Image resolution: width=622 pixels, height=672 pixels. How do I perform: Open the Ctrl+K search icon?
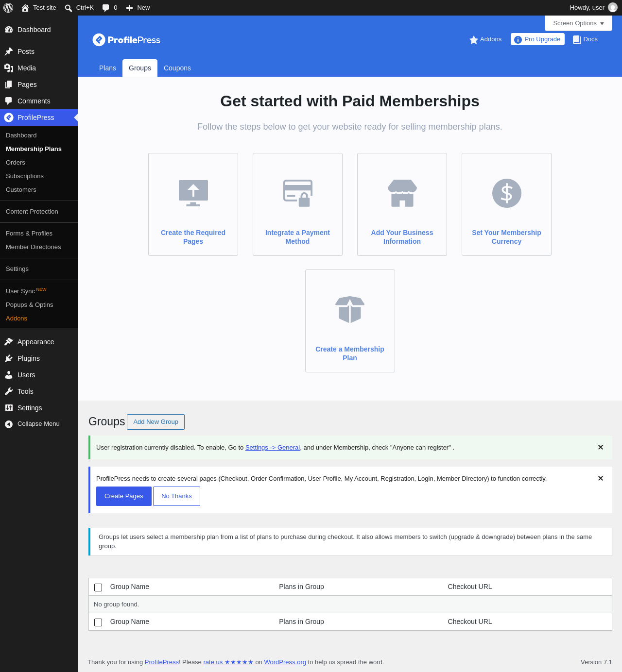[69, 8]
